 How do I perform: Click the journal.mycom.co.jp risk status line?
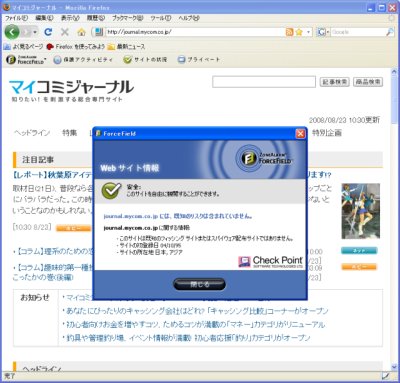tap(178, 216)
